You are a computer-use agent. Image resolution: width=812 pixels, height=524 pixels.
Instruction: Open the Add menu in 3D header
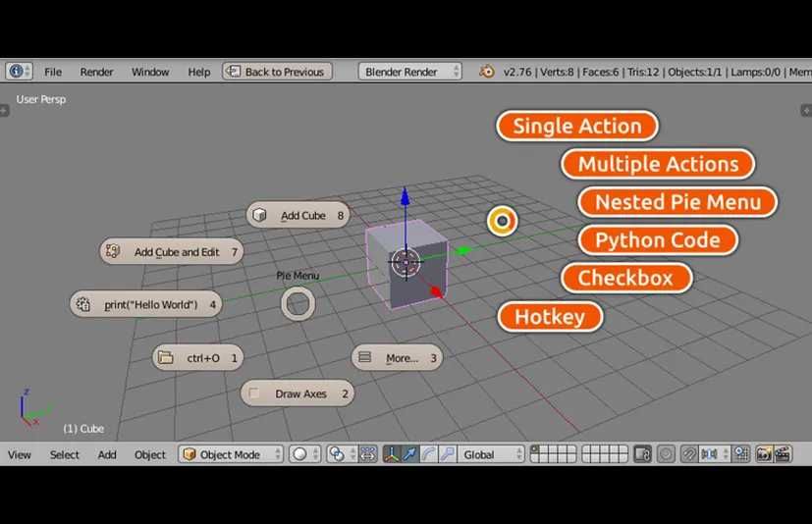coord(107,454)
